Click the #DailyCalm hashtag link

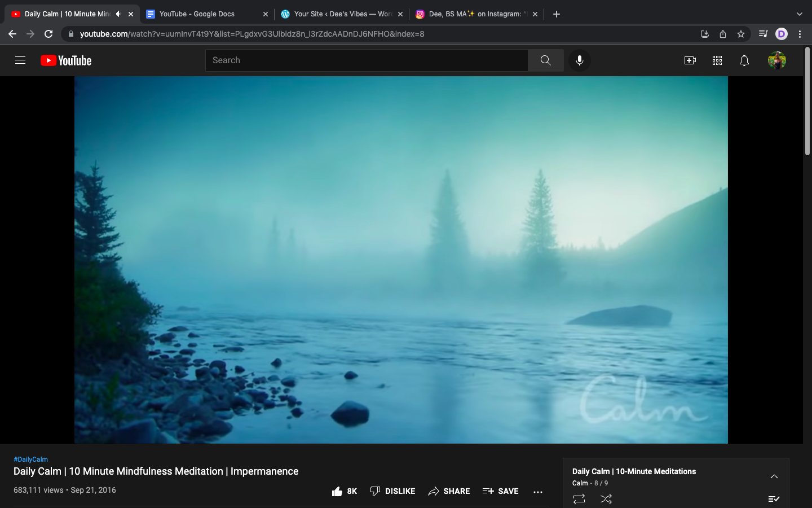point(30,459)
